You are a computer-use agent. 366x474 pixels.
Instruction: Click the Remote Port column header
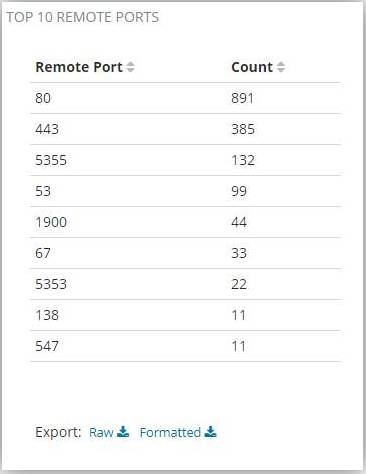click(79, 67)
